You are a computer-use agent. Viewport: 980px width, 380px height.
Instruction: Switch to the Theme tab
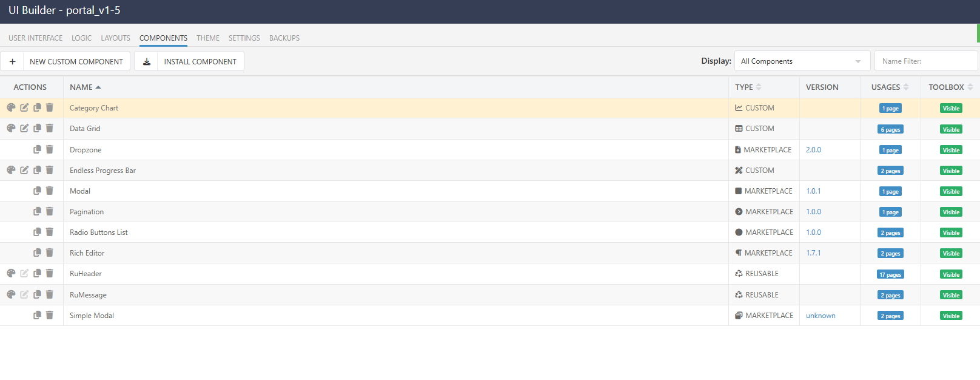click(x=208, y=38)
